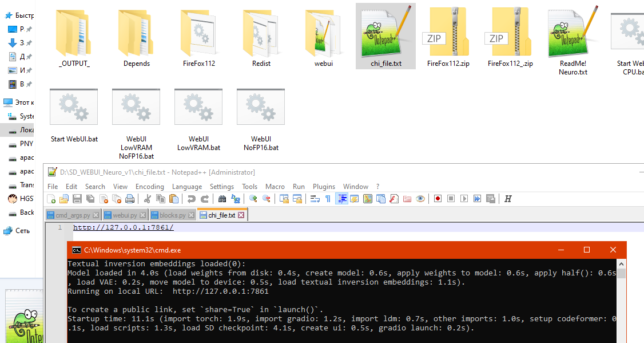This screenshot has width=644, height=343.
Task: Toggle Show All Characters pilcrow icon
Action: pyautogui.click(x=328, y=199)
